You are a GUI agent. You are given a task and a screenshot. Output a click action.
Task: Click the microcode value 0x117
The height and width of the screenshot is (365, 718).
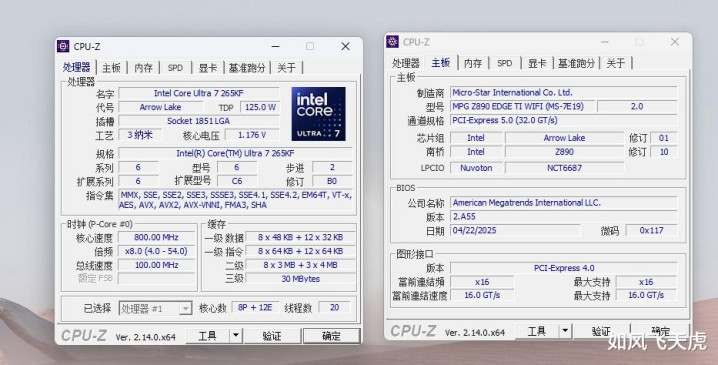(x=652, y=230)
